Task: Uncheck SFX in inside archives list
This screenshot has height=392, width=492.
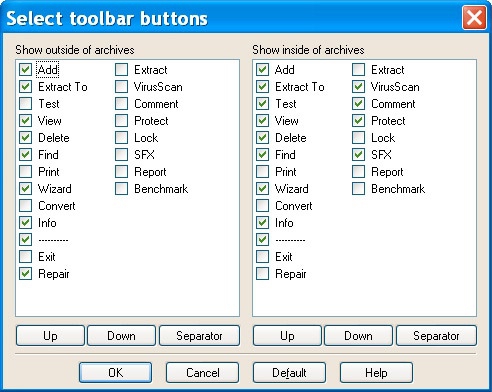Action: pyautogui.click(x=358, y=155)
